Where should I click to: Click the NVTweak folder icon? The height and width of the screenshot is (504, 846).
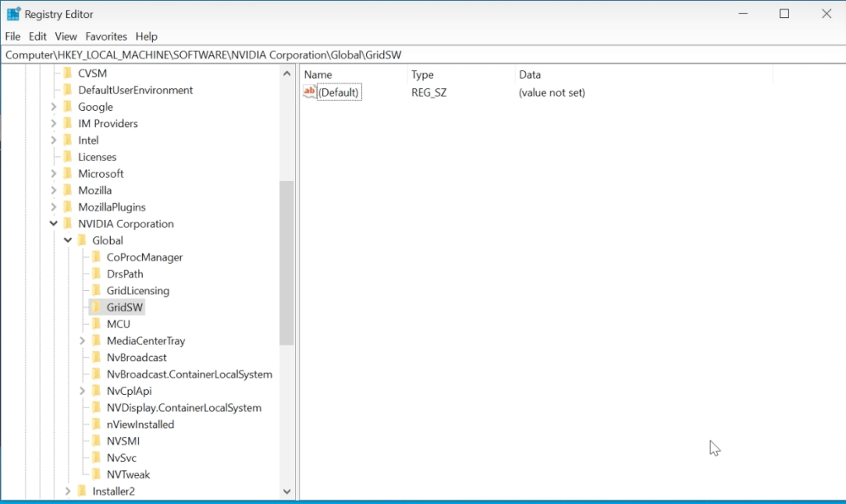(x=96, y=474)
